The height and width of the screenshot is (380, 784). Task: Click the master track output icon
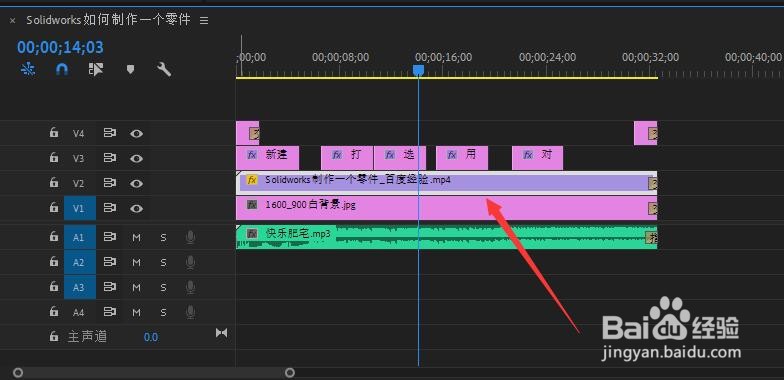pos(221,333)
